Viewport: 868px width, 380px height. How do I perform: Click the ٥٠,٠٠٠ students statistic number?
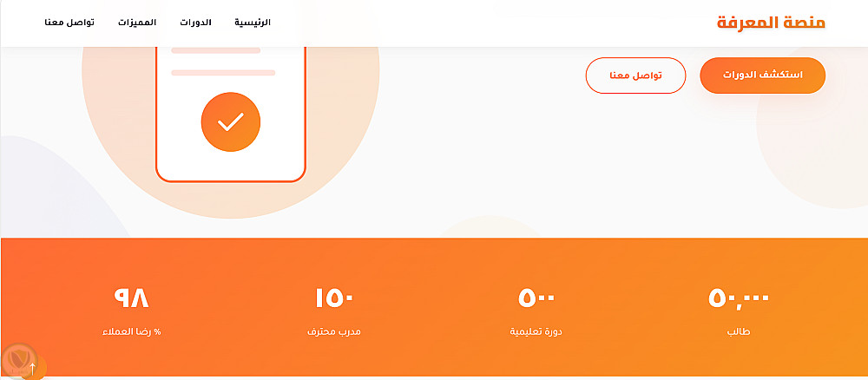[739, 298]
